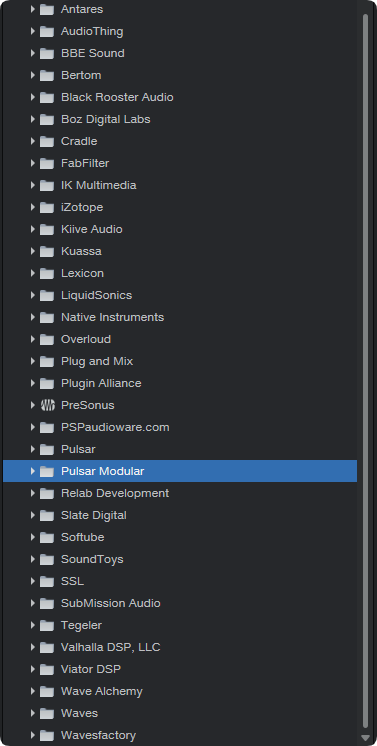
Task: Click the folder icon beside Slate Digital
Action: tap(47, 515)
